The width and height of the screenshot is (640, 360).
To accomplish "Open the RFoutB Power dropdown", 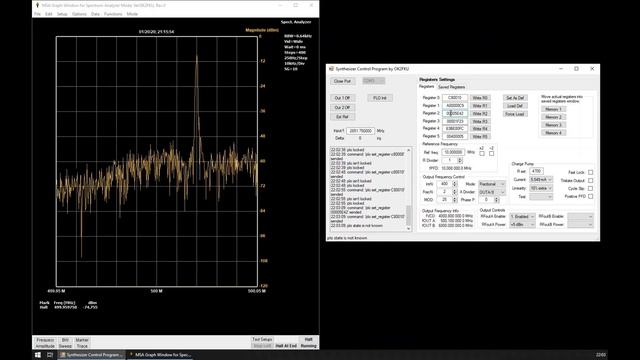I will (x=580, y=224).
